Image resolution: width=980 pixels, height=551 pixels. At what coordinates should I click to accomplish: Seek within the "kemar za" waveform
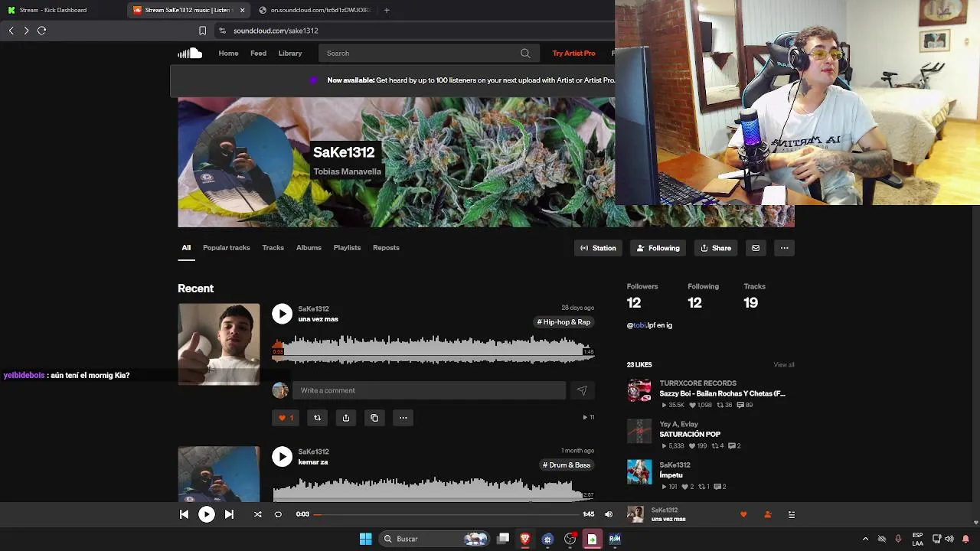433,489
